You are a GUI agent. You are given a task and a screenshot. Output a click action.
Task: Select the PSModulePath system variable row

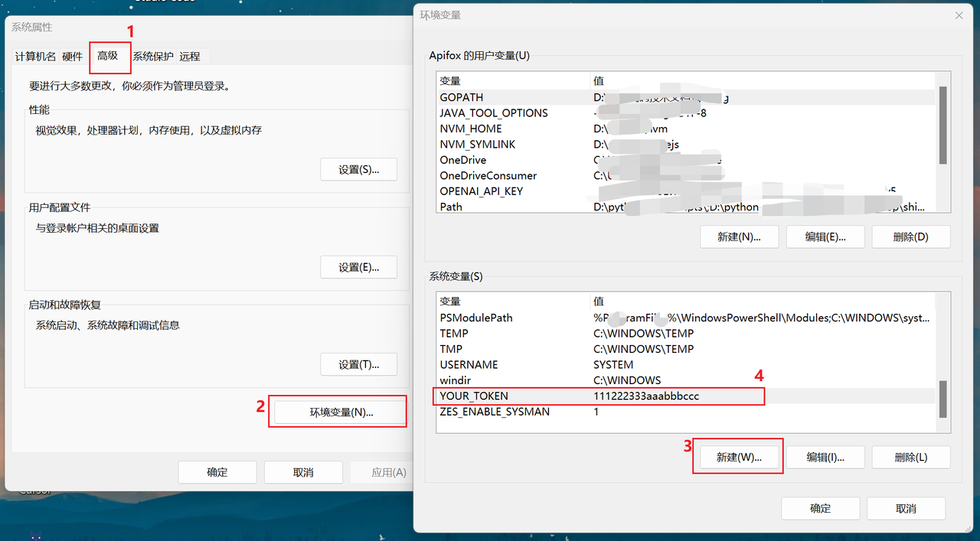686,318
